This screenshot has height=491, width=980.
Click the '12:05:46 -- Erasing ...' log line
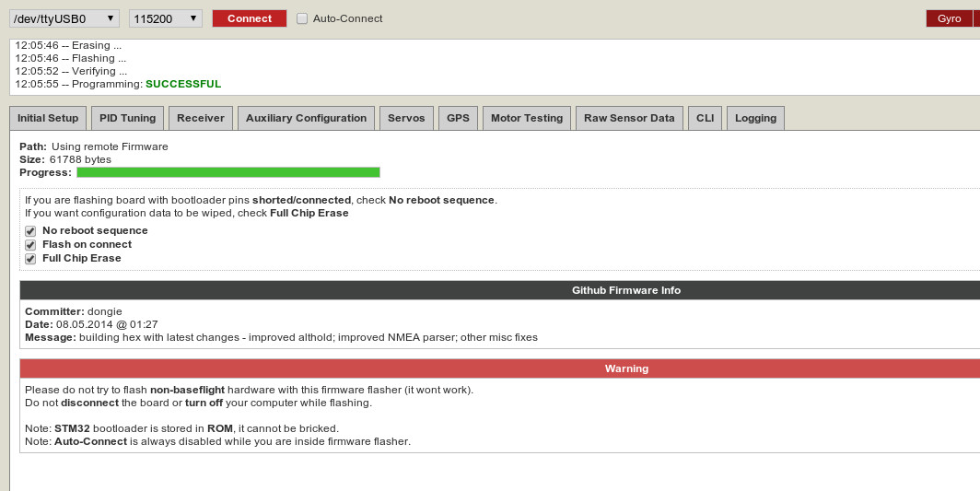[68, 46]
